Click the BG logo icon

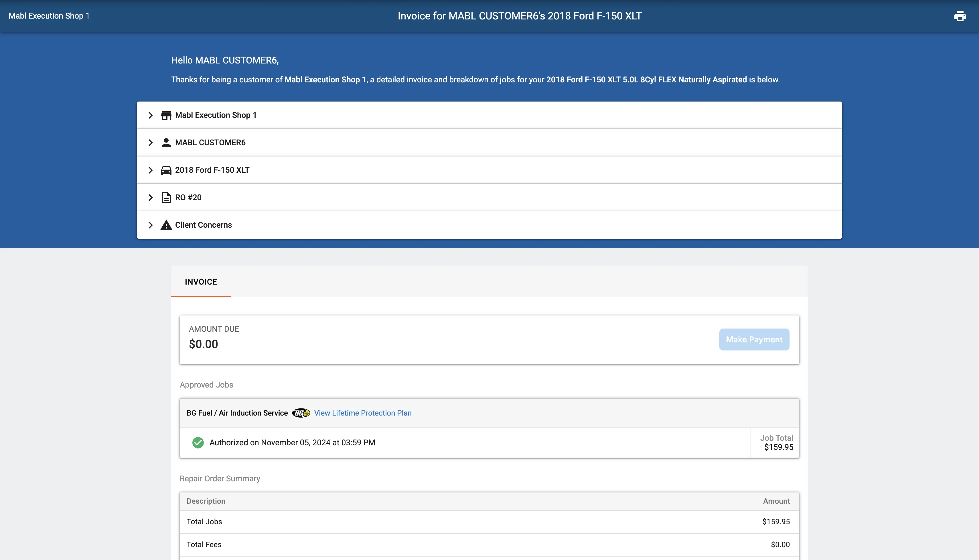pyautogui.click(x=301, y=413)
